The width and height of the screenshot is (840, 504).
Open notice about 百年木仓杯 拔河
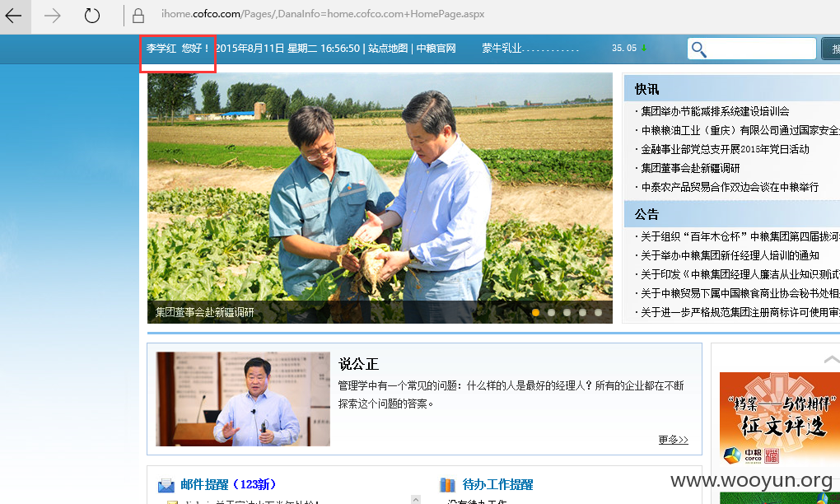pyautogui.click(x=740, y=236)
